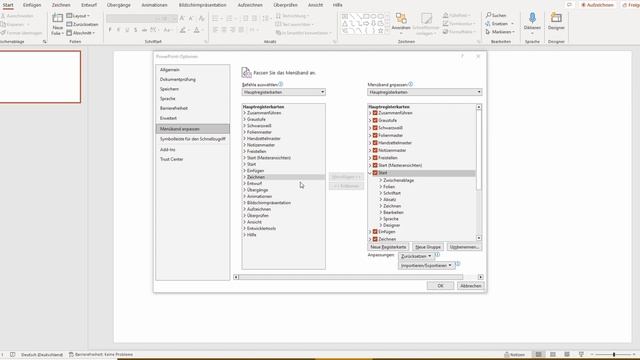Click the zoom slider in status bar

(613, 354)
